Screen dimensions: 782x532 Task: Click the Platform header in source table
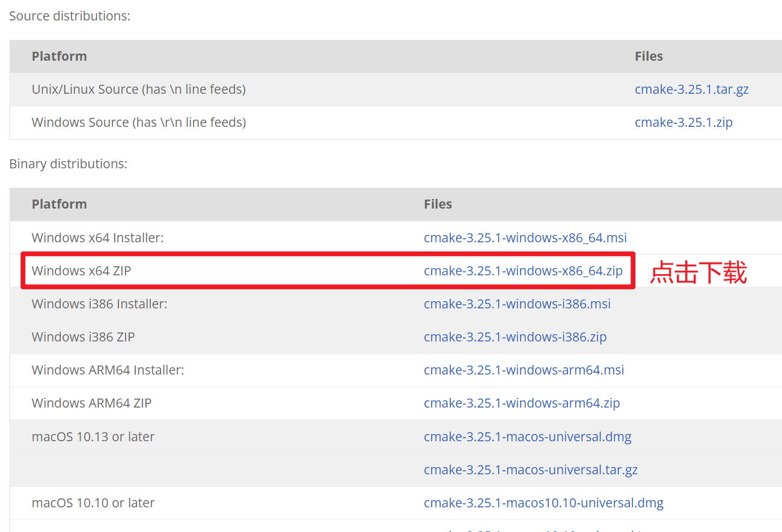60,57
